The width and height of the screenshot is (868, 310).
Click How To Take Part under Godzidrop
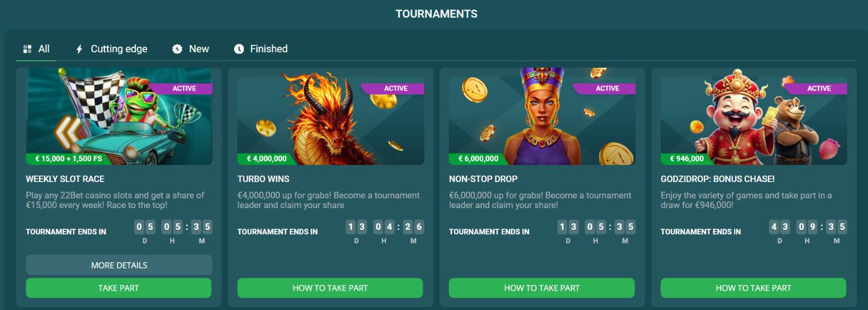tap(753, 288)
